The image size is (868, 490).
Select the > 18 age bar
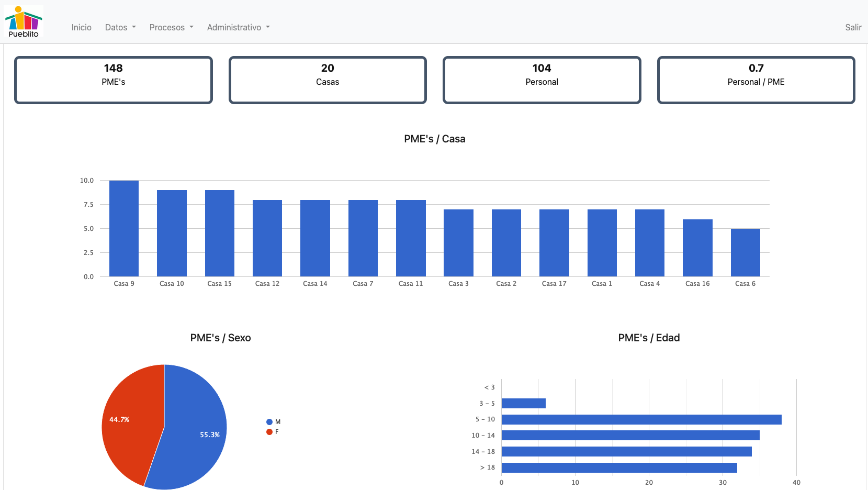(x=619, y=467)
